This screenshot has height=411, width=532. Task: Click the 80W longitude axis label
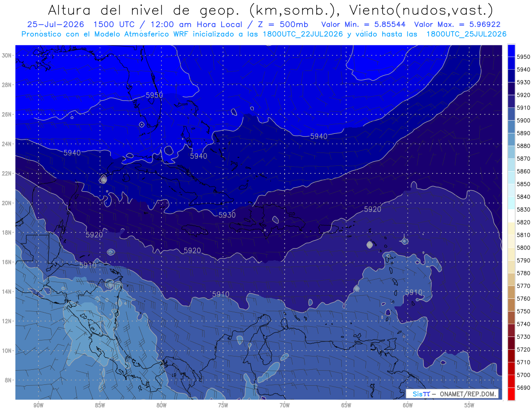tap(161, 405)
